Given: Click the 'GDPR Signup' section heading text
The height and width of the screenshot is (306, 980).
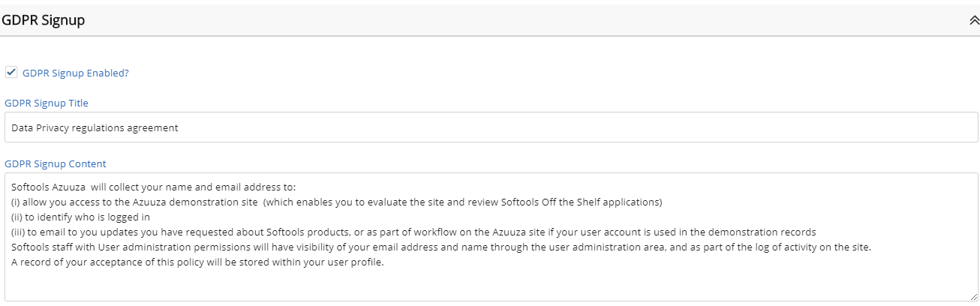Looking at the screenshot, I should [x=44, y=21].
